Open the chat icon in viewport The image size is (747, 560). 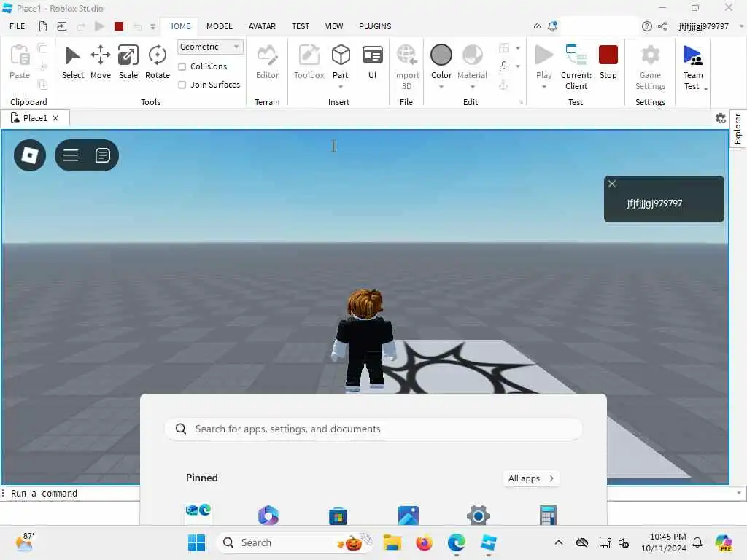[x=102, y=155]
